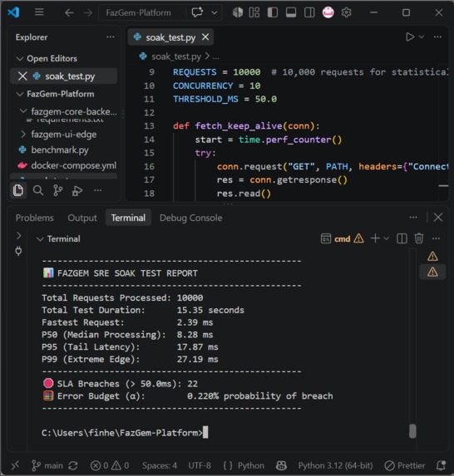Click the main branch indicator
Screen dimensions: 454x476
click(47, 465)
